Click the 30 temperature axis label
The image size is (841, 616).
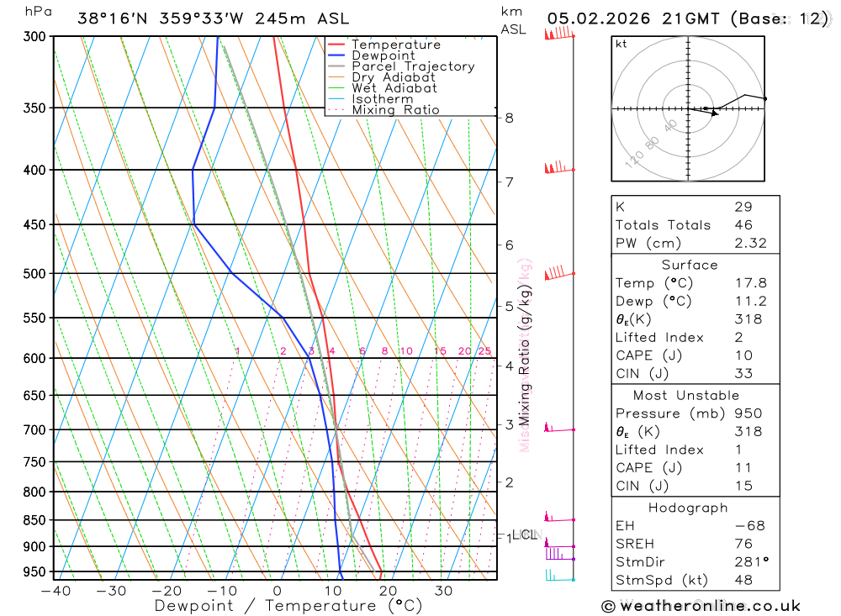pos(443,591)
